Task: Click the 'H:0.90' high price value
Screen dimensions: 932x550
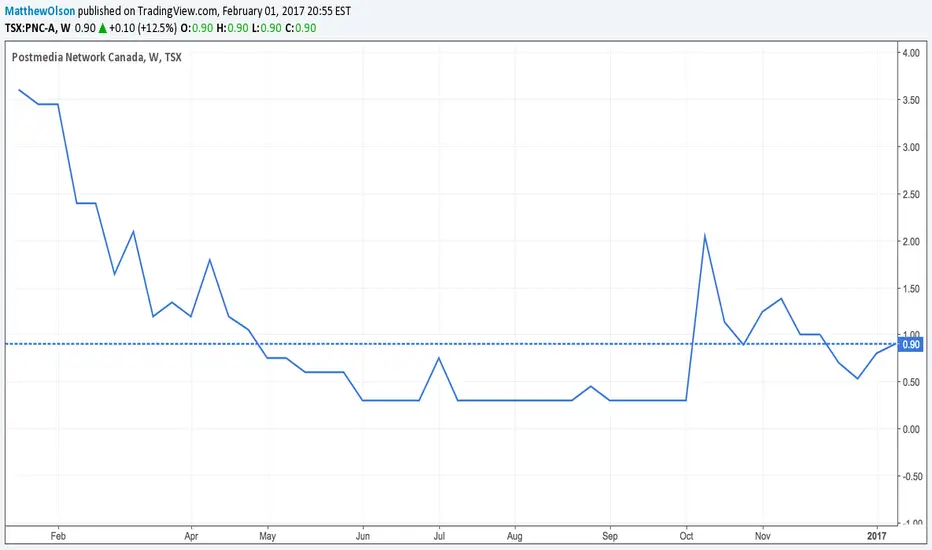Action: [x=232, y=28]
